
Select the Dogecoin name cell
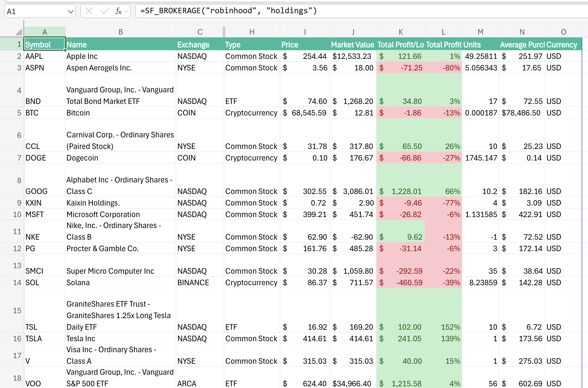point(120,158)
